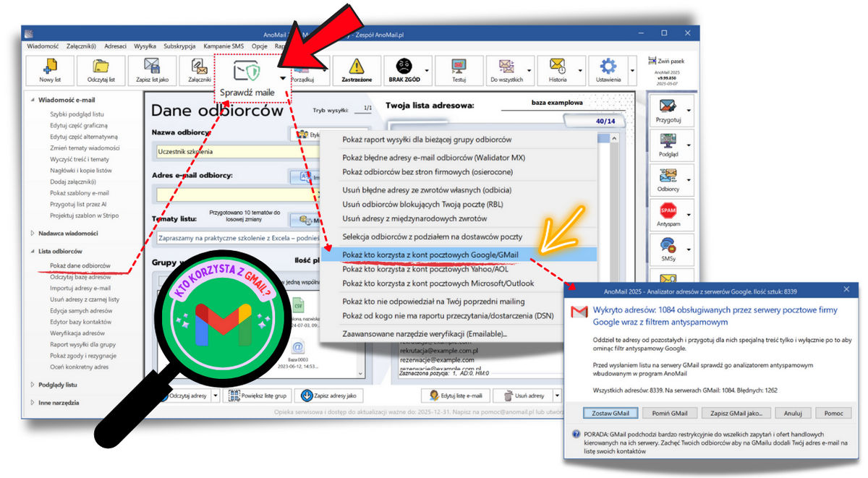Viewport: 868px width, 478px height.
Task: Click Zostaw GMail button in dialog
Action: pos(610,413)
